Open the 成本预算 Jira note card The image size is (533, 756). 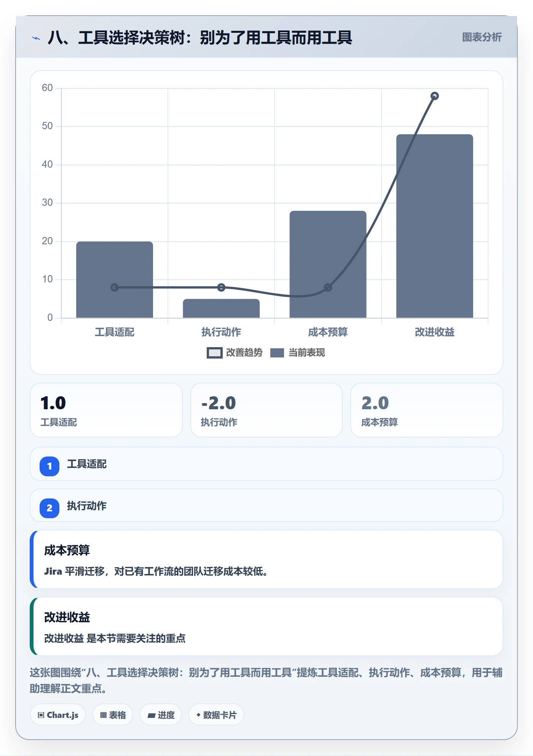(x=266, y=559)
